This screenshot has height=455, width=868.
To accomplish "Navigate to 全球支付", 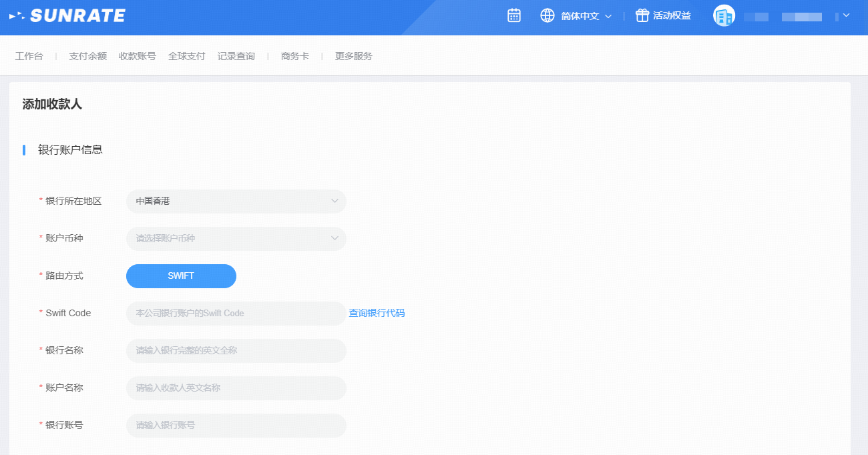I will click(x=186, y=56).
